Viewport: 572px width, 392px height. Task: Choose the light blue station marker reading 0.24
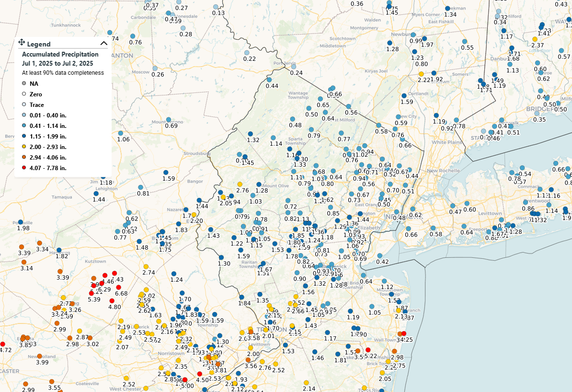(294, 67)
